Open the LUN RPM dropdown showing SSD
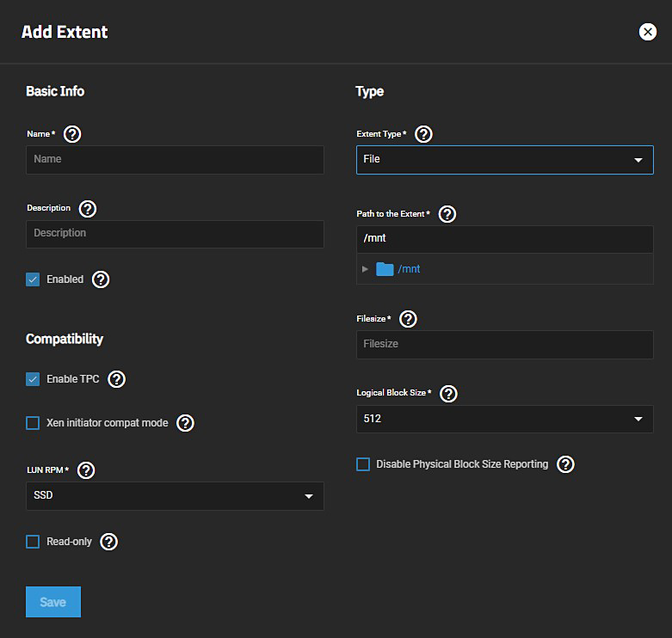672x638 pixels. click(x=175, y=496)
